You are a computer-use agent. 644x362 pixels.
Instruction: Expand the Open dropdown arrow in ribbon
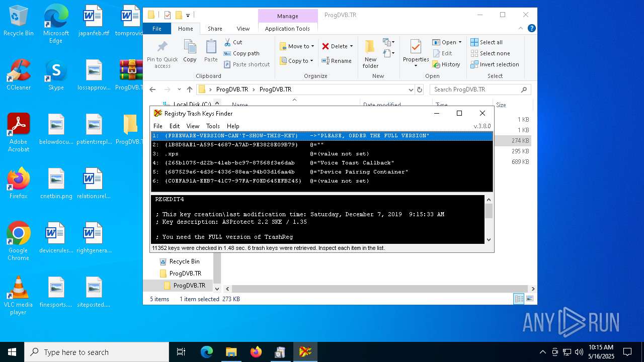[x=460, y=42]
